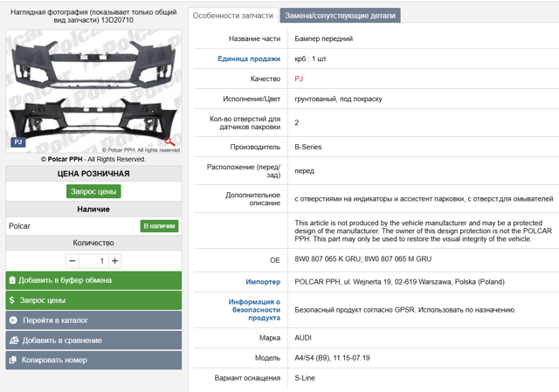Click Копировать номер button
Screen dimensions: 559x392
pyautogui.click(x=93, y=361)
